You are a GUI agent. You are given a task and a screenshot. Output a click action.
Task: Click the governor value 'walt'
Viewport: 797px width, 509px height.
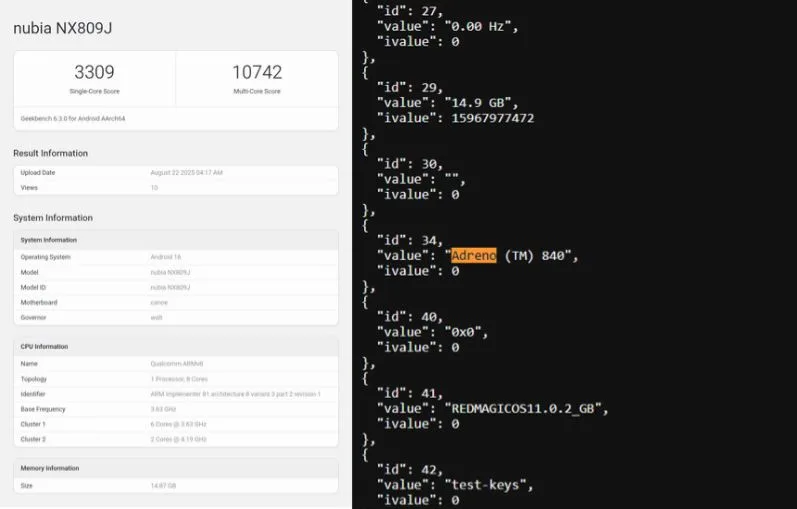pos(156,318)
